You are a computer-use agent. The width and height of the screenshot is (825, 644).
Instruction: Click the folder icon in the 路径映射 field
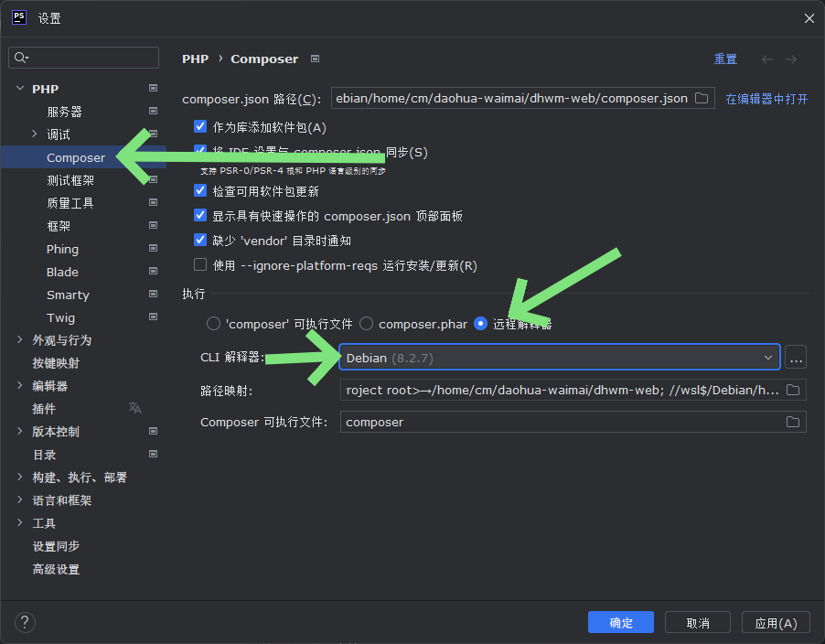pos(793,390)
